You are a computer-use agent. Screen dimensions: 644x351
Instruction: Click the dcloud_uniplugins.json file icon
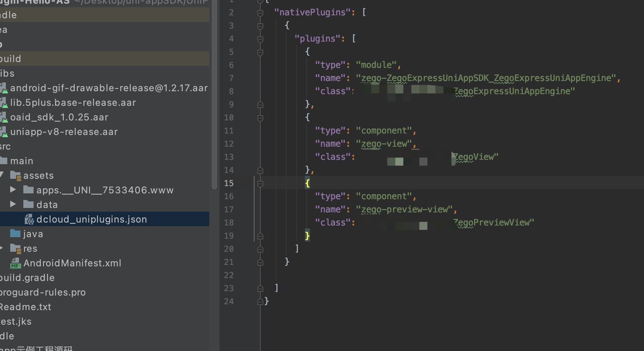pos(29,219)
